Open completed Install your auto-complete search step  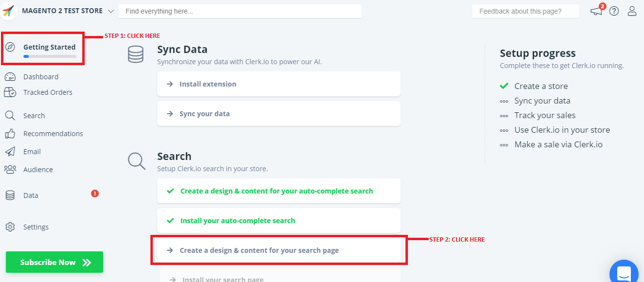(x=278, y=221)
